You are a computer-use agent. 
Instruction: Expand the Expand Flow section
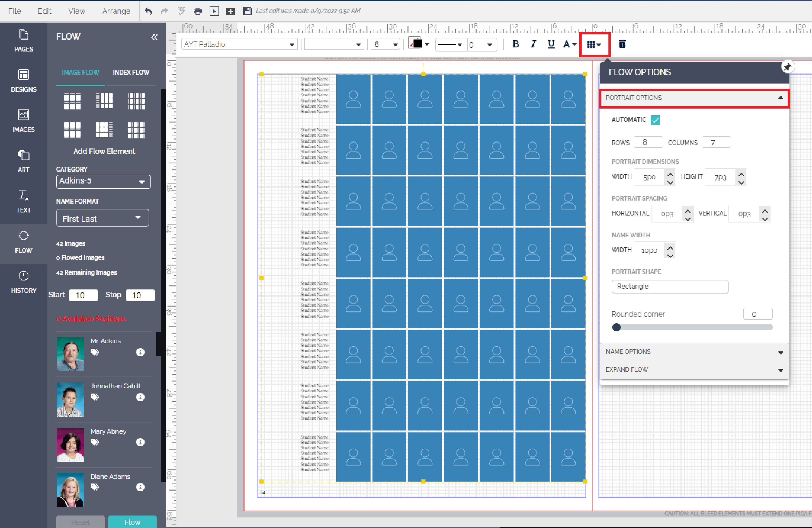694,370
